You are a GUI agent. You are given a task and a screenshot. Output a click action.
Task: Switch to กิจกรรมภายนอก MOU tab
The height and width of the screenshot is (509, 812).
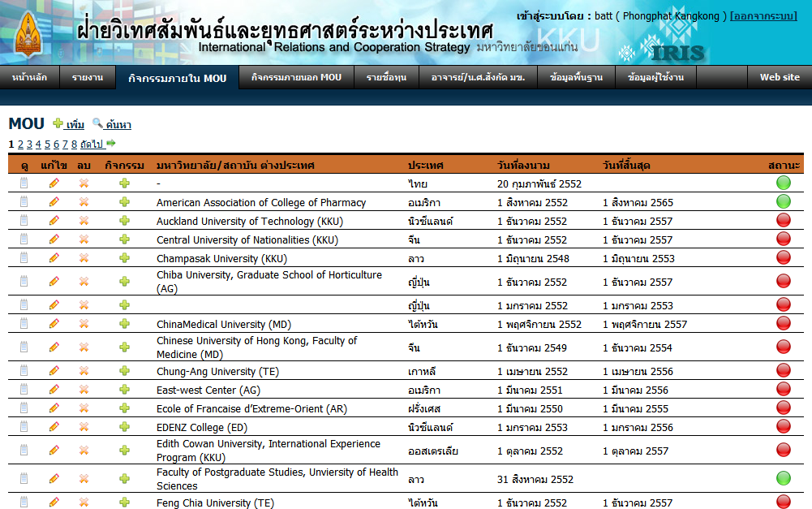[x=296, y=77]
